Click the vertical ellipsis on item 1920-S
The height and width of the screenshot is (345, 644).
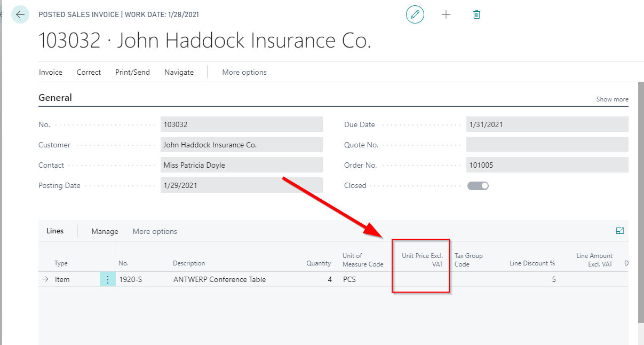point(108,279)
